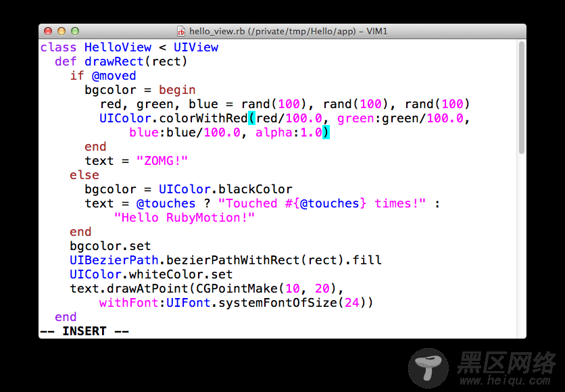Click the string "ZOMG!"

(162, 161)
